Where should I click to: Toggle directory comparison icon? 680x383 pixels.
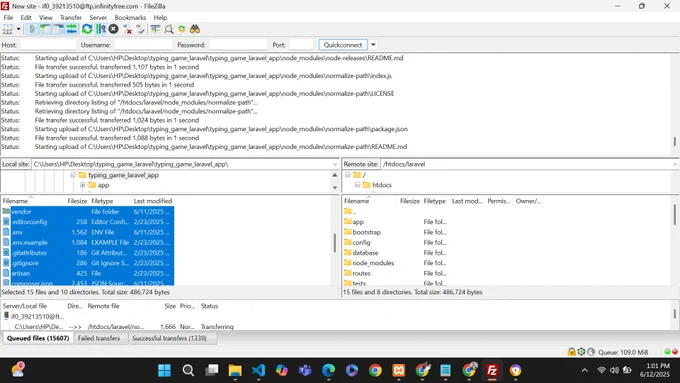click(x=169, y=29)
